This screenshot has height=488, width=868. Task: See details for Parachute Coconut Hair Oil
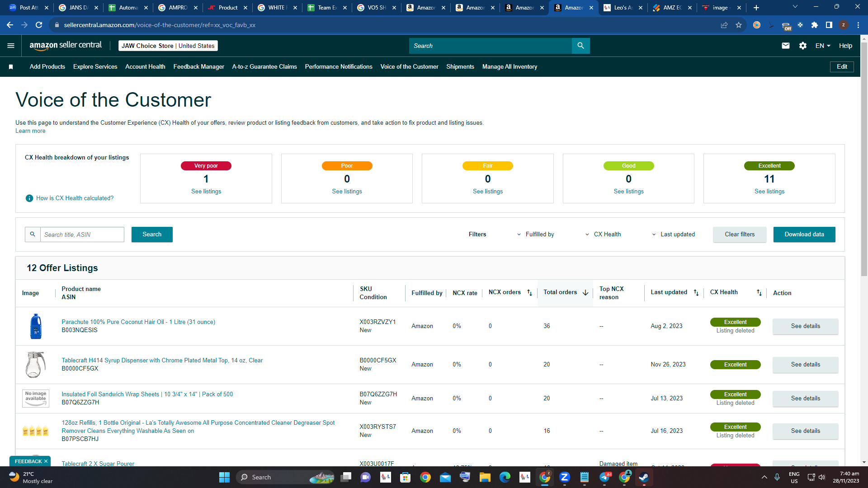pyautogui.click(x=805, y=326)
